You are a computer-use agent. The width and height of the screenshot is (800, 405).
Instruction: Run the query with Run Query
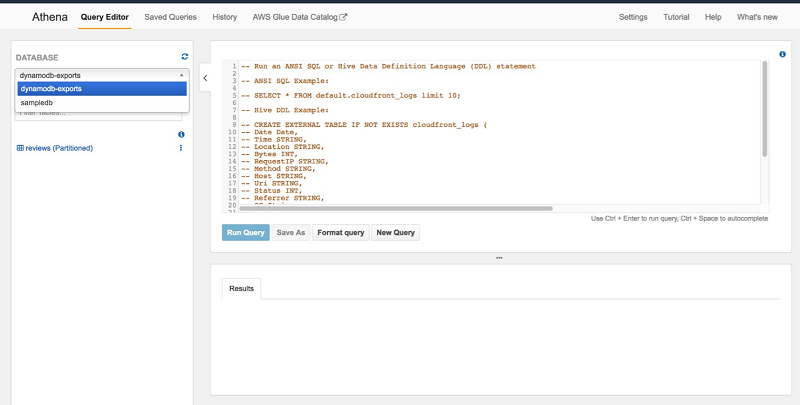point(245,233)
